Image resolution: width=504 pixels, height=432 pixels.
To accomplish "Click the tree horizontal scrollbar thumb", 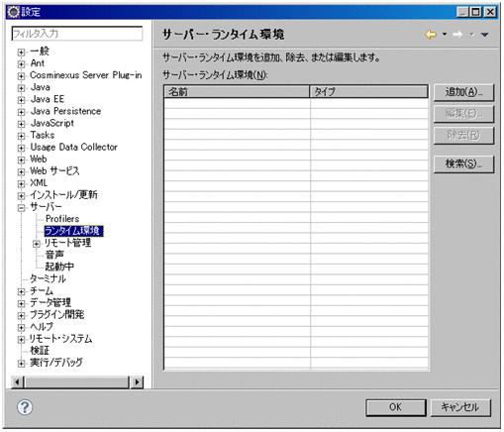I will click(76, 382).
